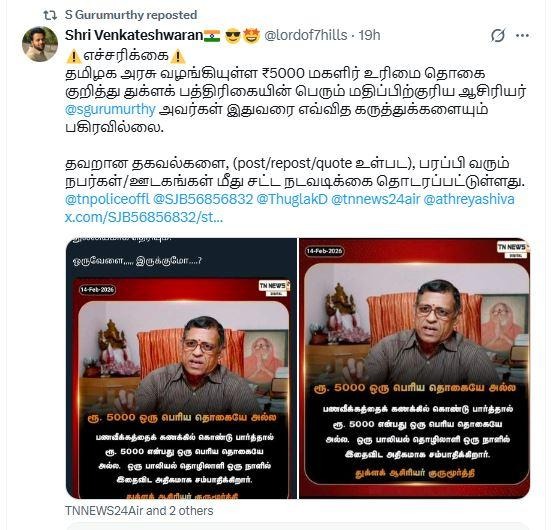This screenshot has width=553, height=530.
Task: Open Shri Venkateshwaran's profile avatar
Action: (x=40, y=44)
